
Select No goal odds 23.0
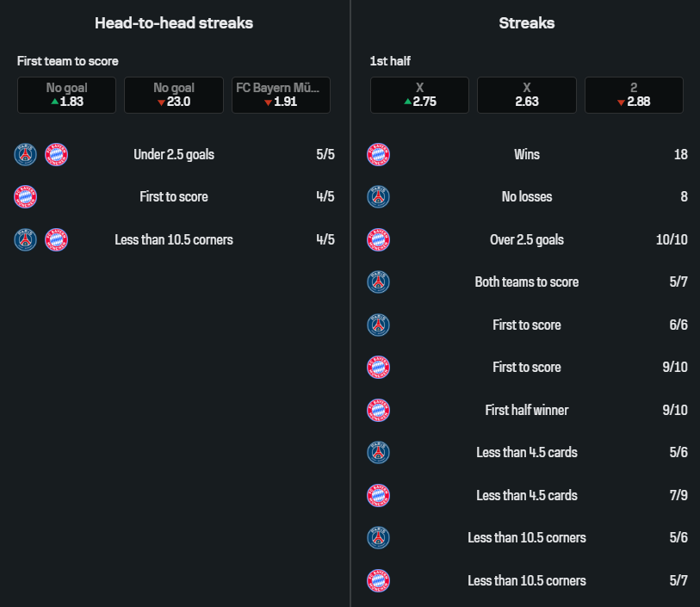tap(173, 95)
